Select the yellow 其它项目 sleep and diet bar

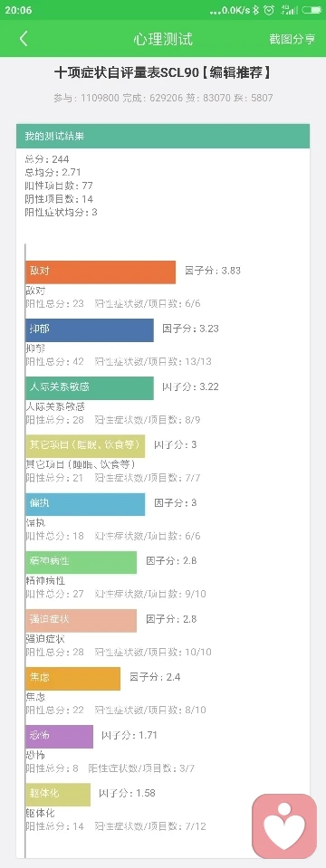click(85, 445)
